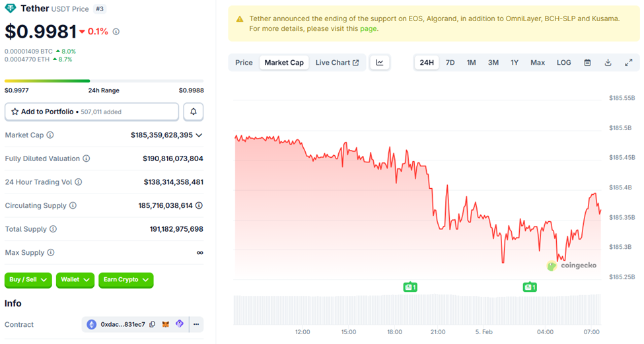Download the chart data
Image resolution: width=644 pixels, height=344 pixels.
point(608,63)
